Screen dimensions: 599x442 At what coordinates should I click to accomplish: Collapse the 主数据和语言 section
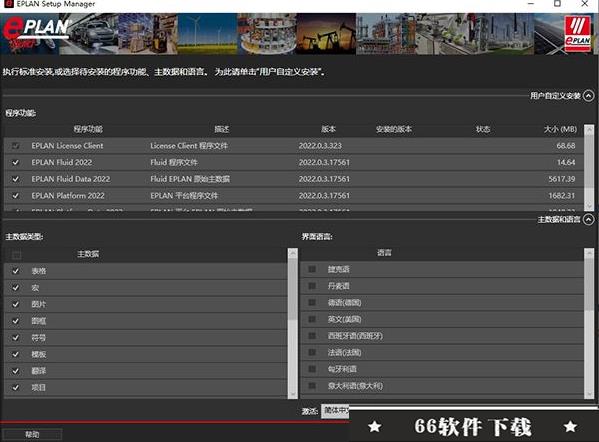click(589, 219)
